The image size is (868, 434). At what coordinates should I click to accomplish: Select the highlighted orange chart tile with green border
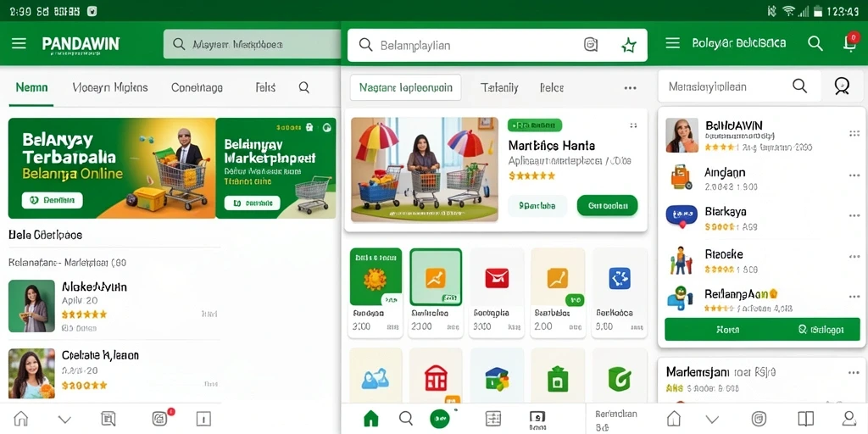(x=436, y=277)
